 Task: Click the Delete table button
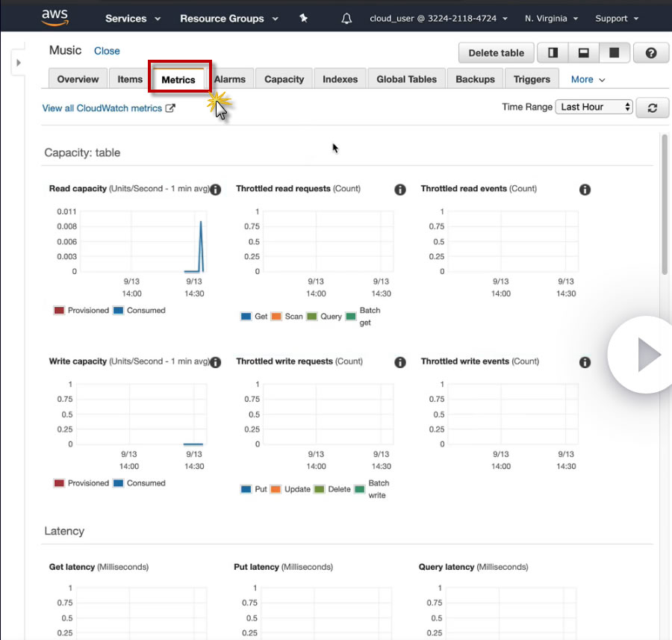(496, 53)
